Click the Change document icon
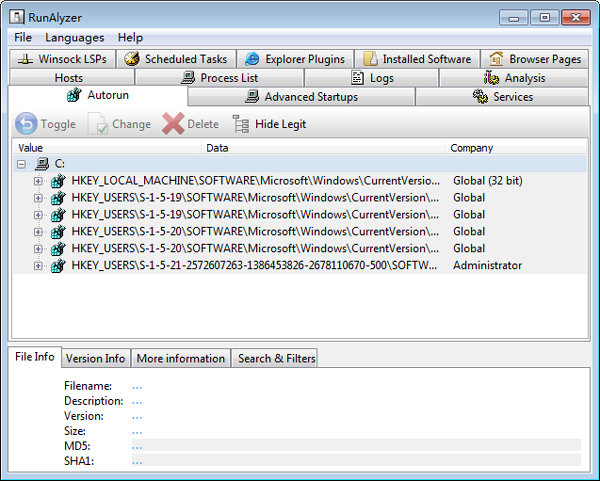Screen dimensions: 600x481 tap(98, 124)
